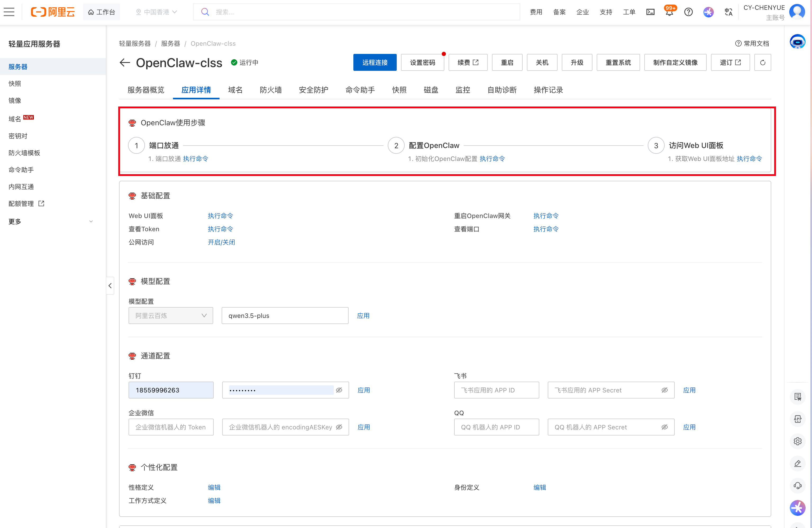Toggle visibility of QQ APP Secret
The image size is (812, 528).
pyautogui.click(x=665, y=427)
